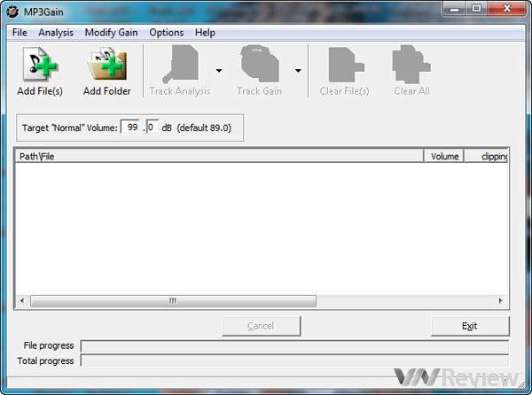Viewport: 532px width, 395px height.
Task: Click the Cancel button
Action: click(x=262, y=326)
